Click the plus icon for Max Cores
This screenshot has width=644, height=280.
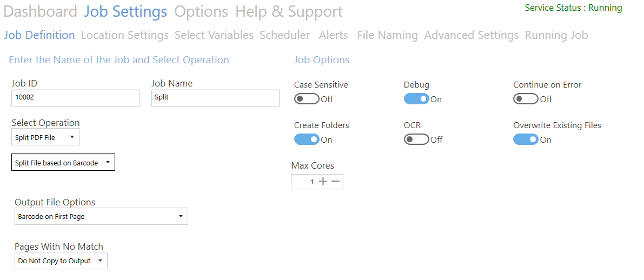[323, 182]
